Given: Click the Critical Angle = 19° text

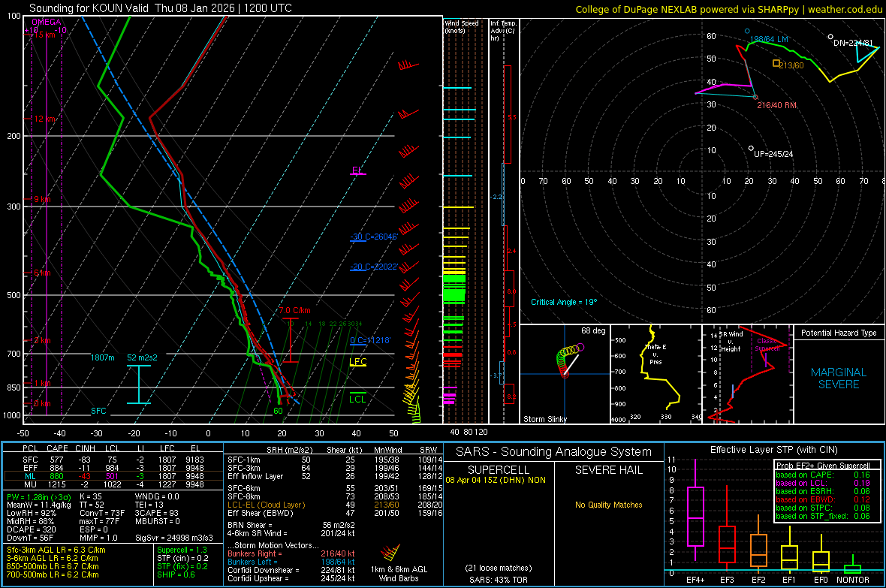Looking at the screenshot, I should 563,302.
